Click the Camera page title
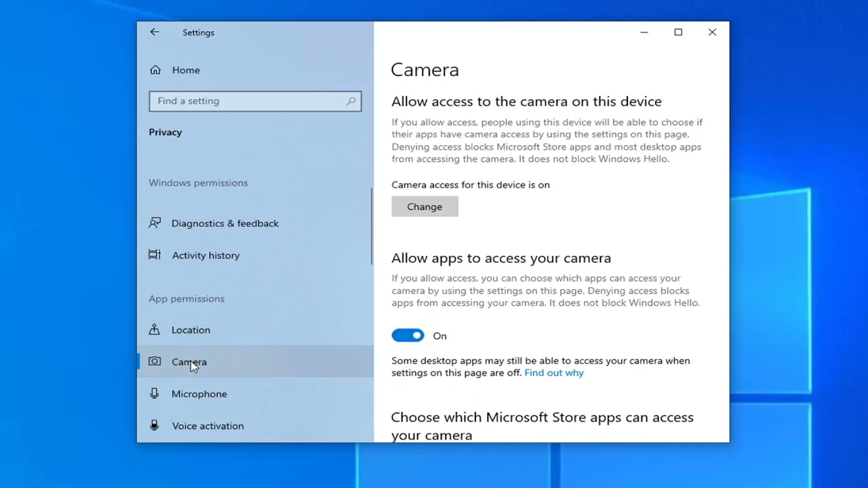The width and height of the screenshot is (868, 488). pyautogui.click(x=425, y=70)
